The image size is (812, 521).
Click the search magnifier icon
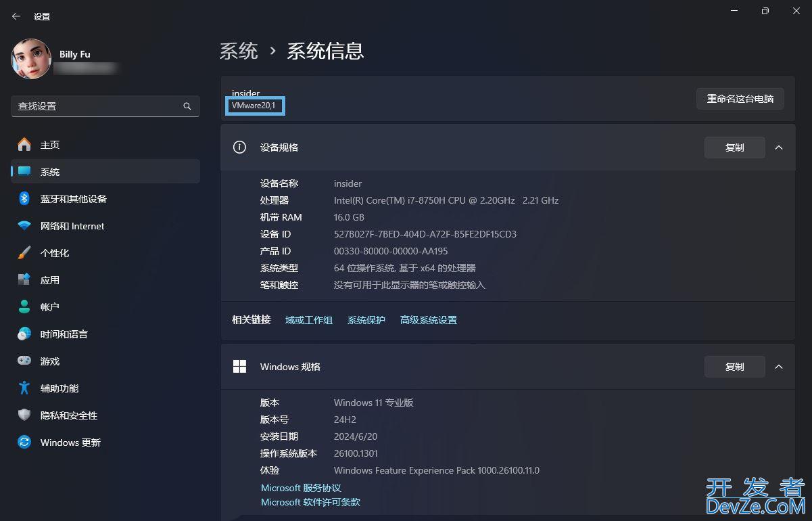click(x=187, y=106)
